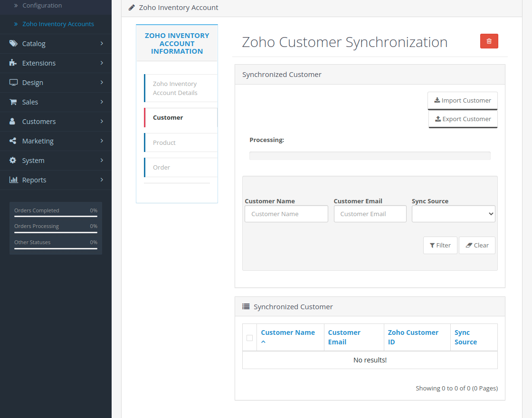Click the Extensions puzzle icon
Viewport: 532px width, 418px height.
(x=12, y=63)
